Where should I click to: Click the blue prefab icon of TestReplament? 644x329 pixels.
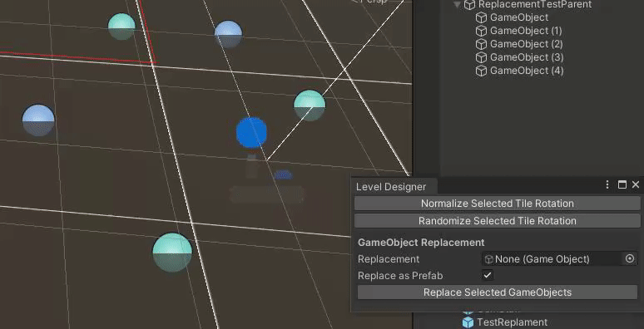click(x=468, y=322)
